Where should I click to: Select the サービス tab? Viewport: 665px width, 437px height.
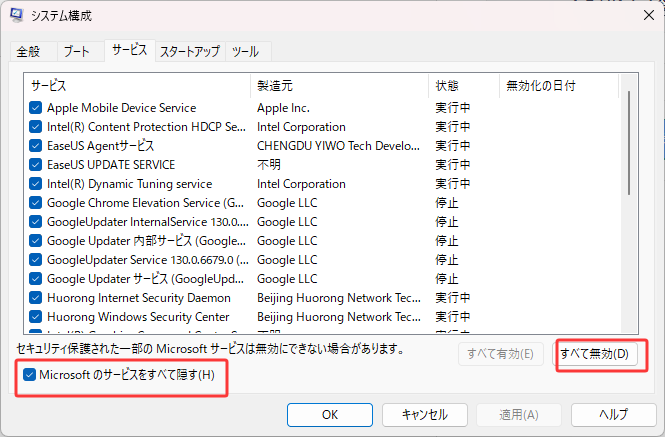129,50
